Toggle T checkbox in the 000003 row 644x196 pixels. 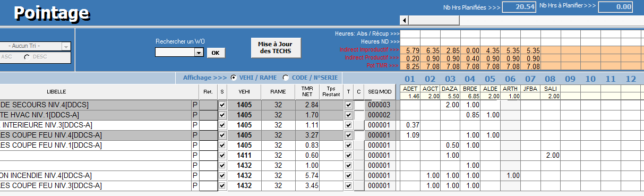(348, 105)
